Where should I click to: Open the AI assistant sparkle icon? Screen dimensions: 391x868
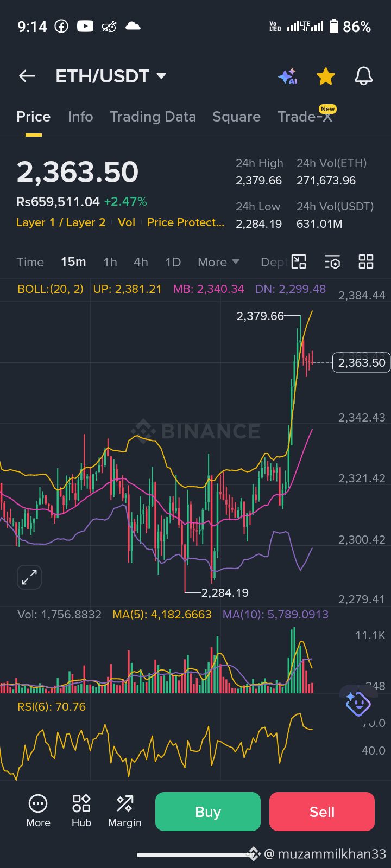click(287, 76)
